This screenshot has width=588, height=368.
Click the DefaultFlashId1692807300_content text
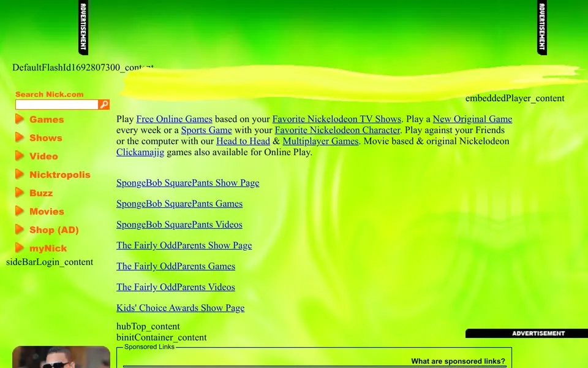point(83,67)
